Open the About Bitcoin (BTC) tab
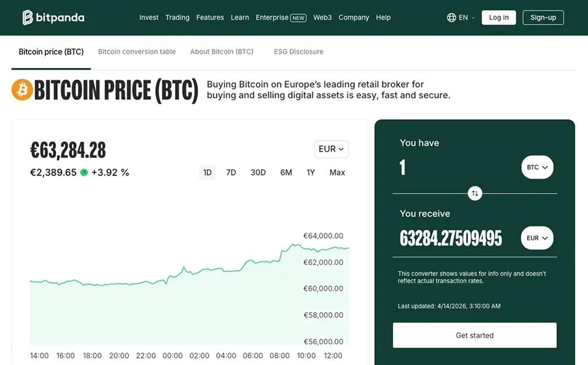The height and width of the screenshot is (365, 588). tap(222, 51)
